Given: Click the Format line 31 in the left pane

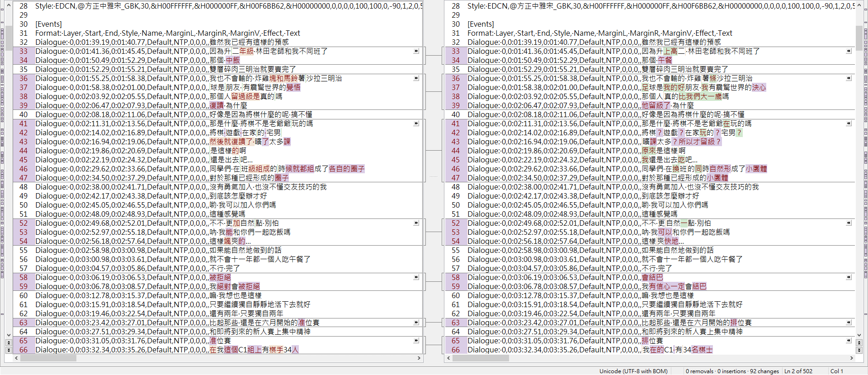Looking at the screenshot, I should tap(168, 33).
